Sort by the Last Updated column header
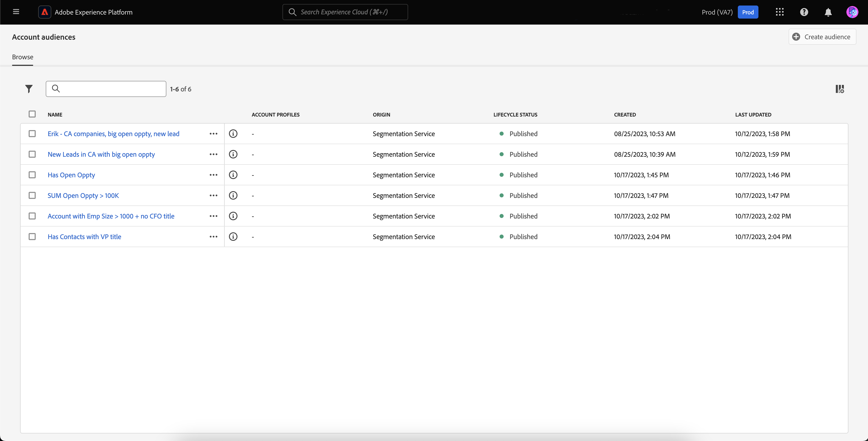 [x=753, y=115]
